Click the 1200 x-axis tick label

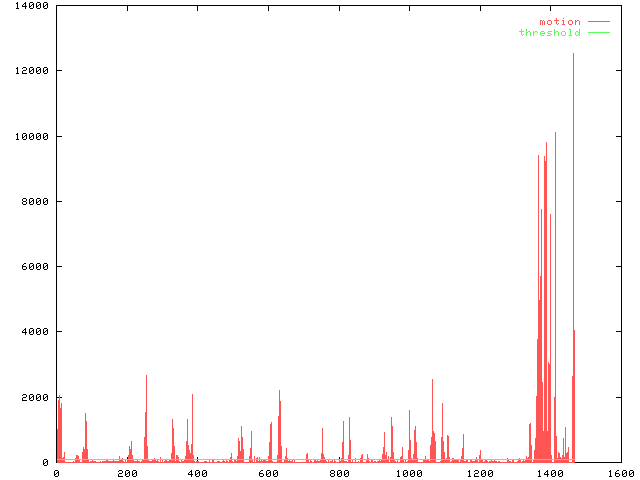coord(479,474)
